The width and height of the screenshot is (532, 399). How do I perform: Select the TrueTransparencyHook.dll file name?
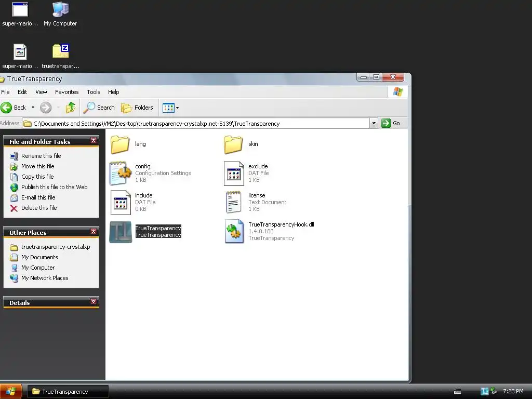pyautogui.click(x=281, y=224)
